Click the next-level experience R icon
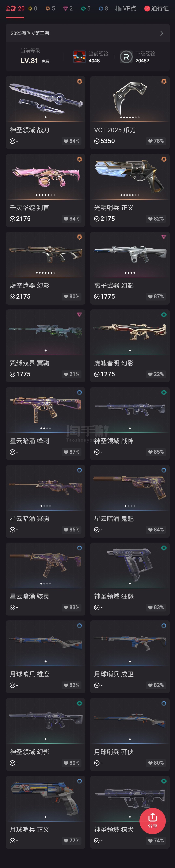The width and height of the screenshot is (175, 868). click(126, 57)
